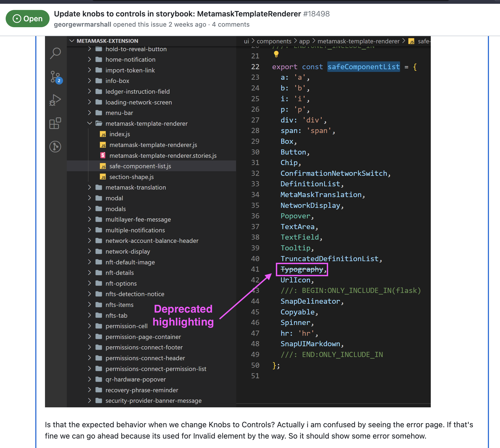Click the JS icon beside section-shape.js
This screenshot has width=500, height=448.
click(103, 177)
